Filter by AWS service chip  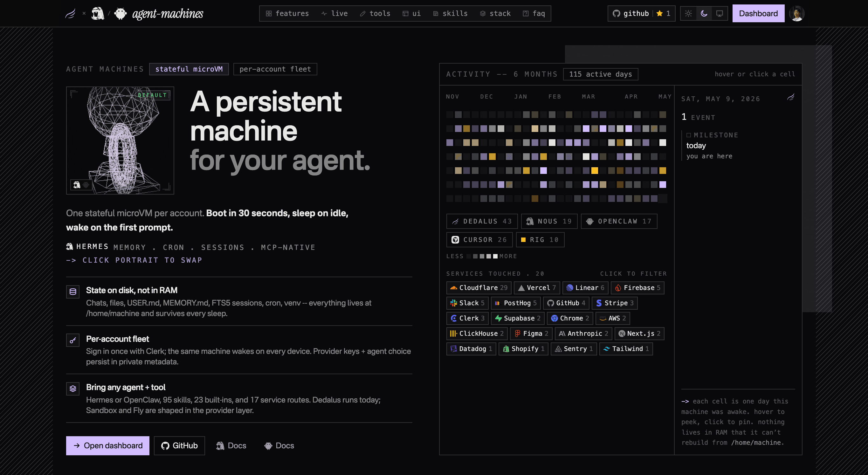[613, 318]
